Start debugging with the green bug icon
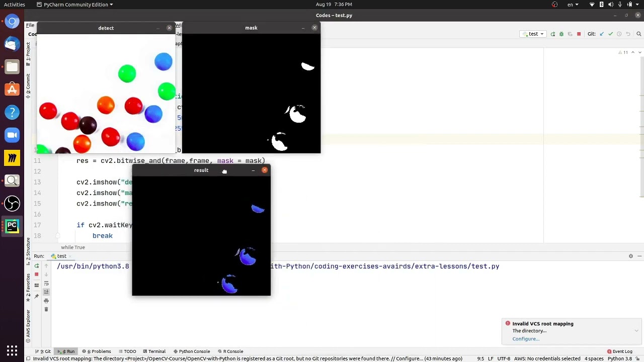644x362 pixels. tap(561, 34)
